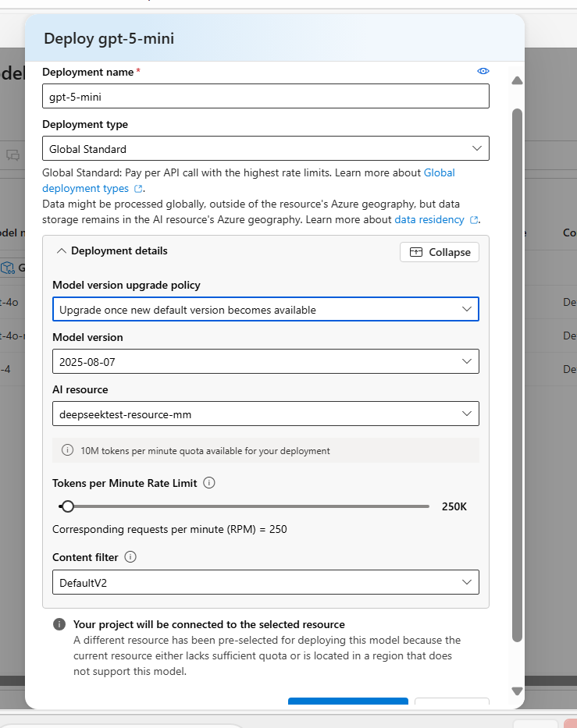Click the Tokens per Minute Rate Limit info icon
Image resolution: width=577 pixels, height=728 pixels.
209,483
